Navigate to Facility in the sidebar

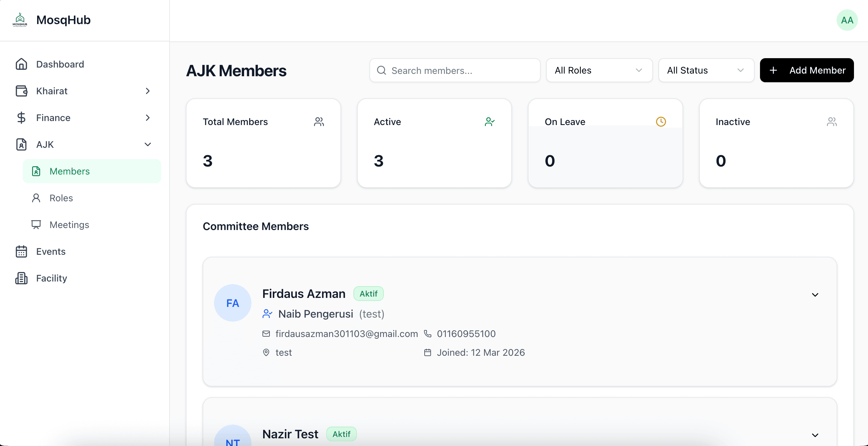click(x=84, y=278)
